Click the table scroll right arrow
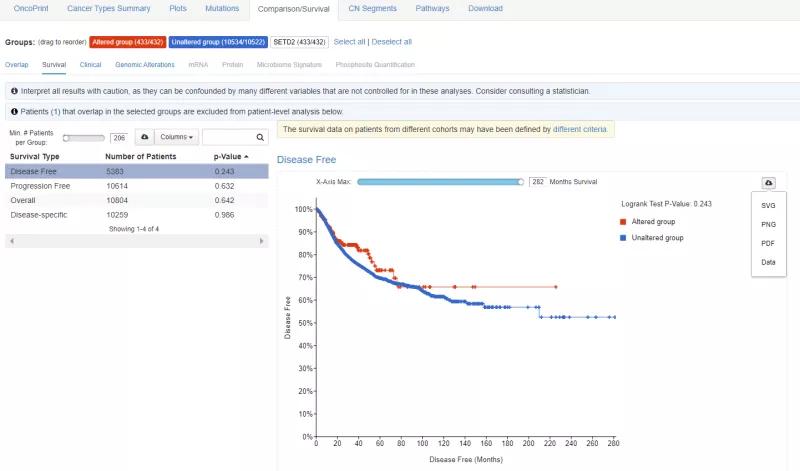The height and width of the screenshot is (471, 800). (263, 242)
